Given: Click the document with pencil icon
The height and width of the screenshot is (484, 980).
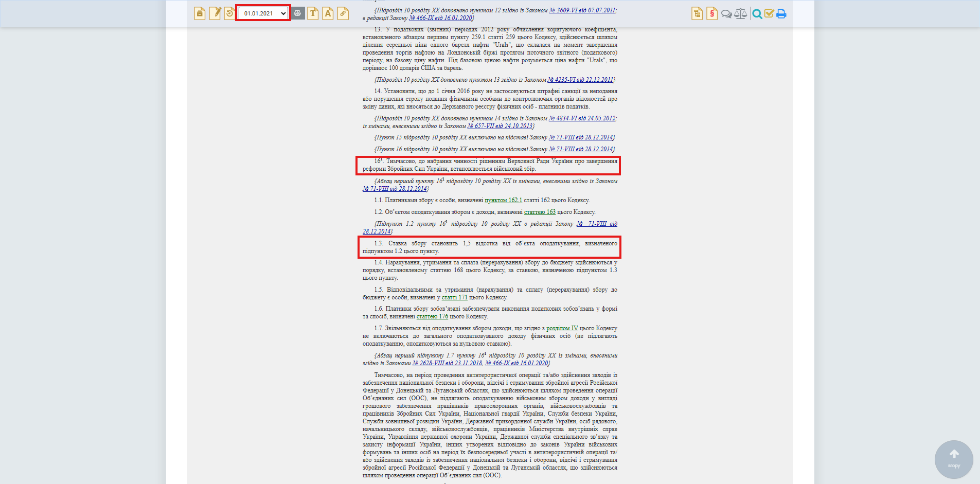Looking at the screenshot, I should tap(215, 13).
